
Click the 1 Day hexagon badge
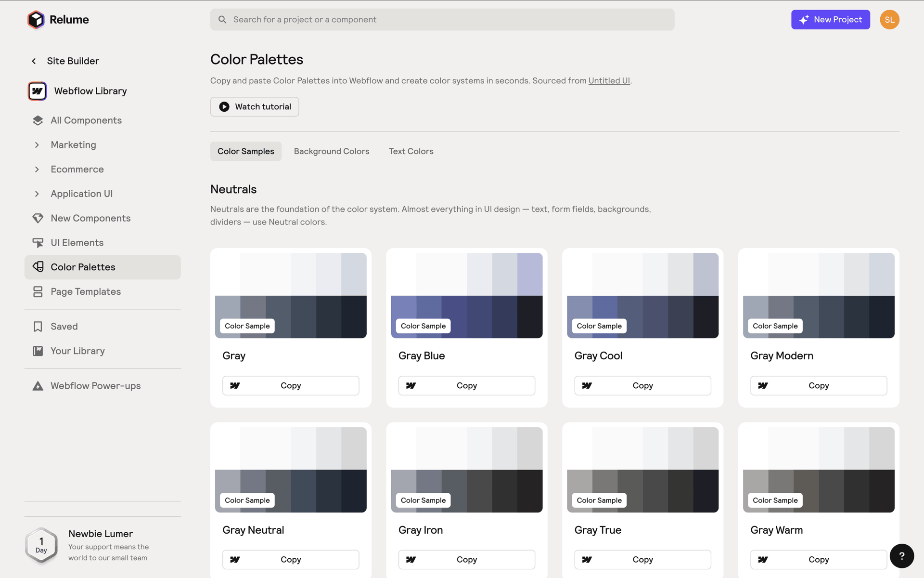pyautogui.click(x=41, y=545)
